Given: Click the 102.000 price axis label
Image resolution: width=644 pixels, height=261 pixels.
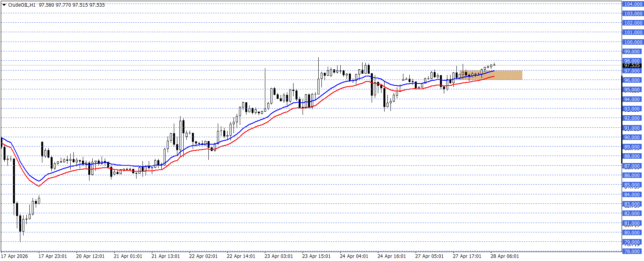Looking at the screenshot, I should [633, 23].
